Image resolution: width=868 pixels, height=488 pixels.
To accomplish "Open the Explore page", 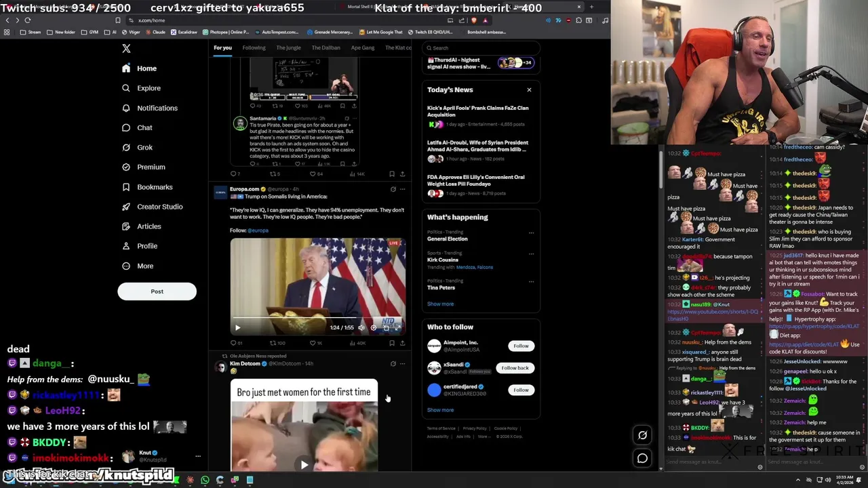I will tap(141, 88).
